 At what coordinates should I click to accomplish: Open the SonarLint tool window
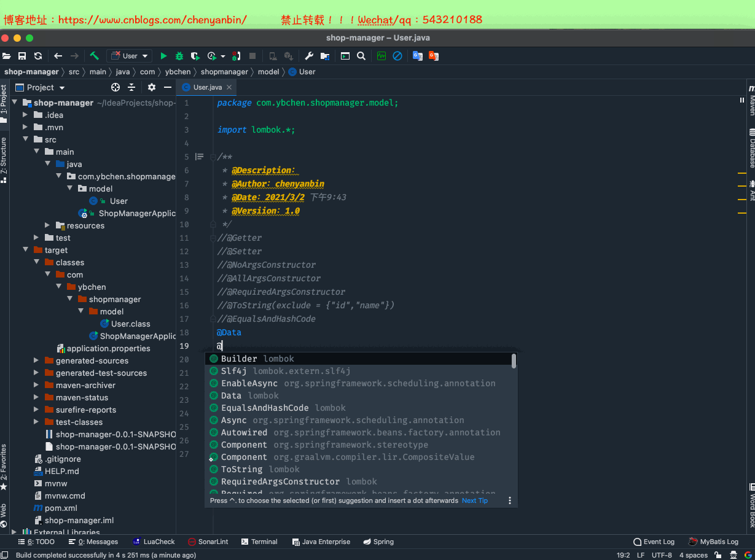tap(208, 542)
